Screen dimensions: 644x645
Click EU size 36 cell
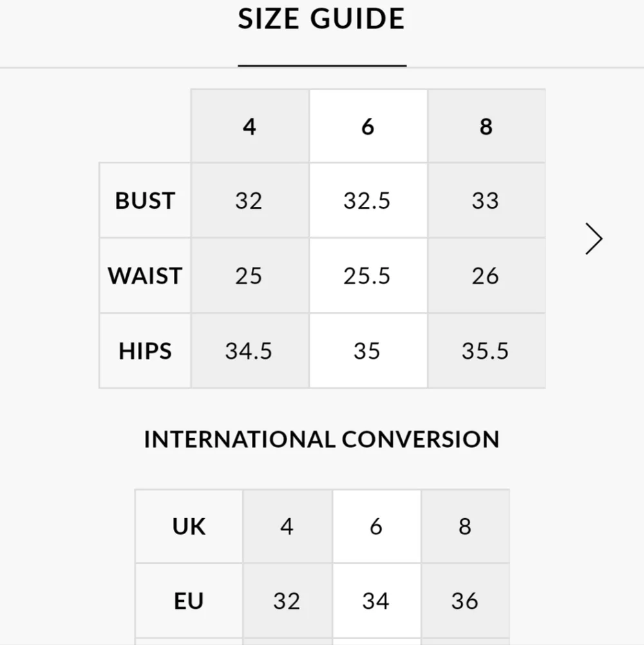pos(465,601)
